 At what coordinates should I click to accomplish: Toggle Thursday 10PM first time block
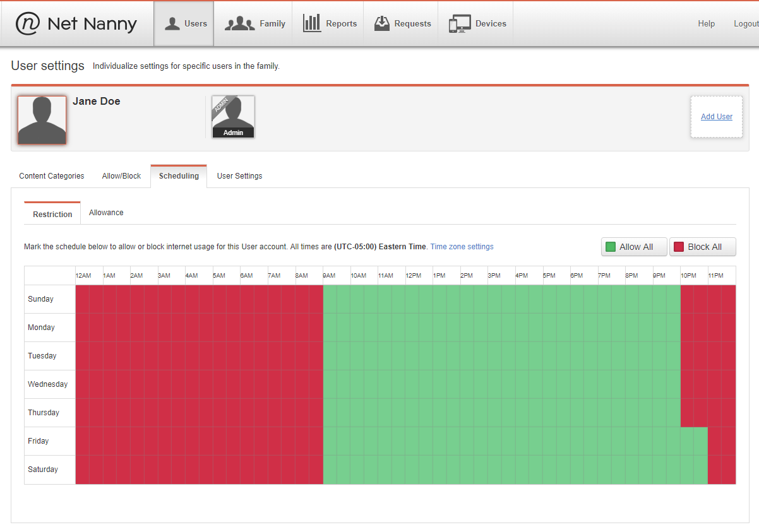click(x=687, y=413)
